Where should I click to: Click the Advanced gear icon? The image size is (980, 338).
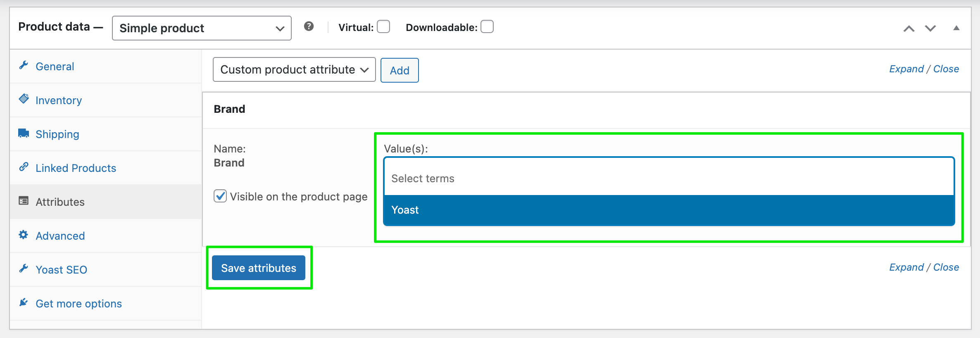pyautogui.click(x=24, y=235)
